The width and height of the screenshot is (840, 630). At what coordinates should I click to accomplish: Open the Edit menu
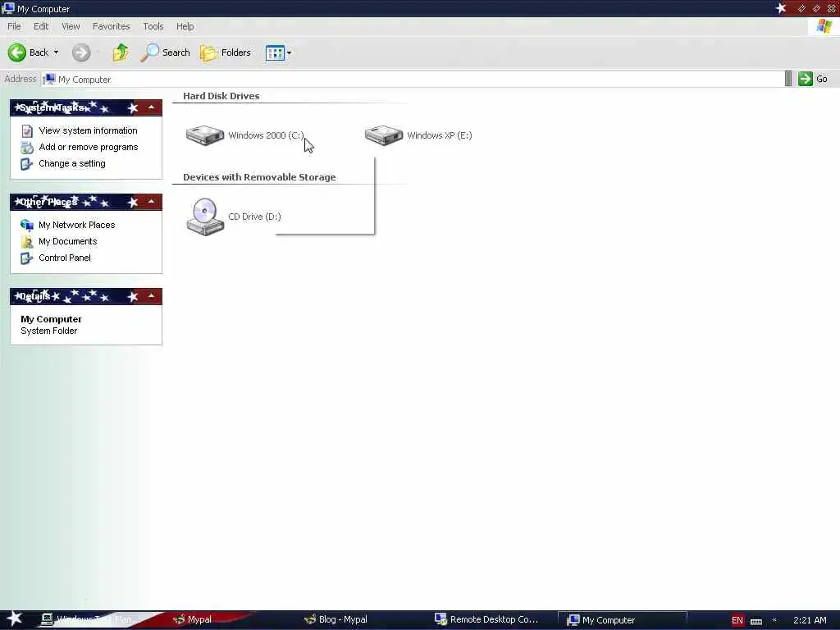coord(41,26)
